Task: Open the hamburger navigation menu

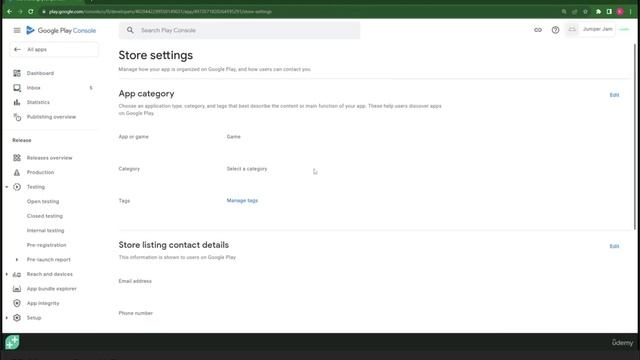Action: tap(17, 31)
